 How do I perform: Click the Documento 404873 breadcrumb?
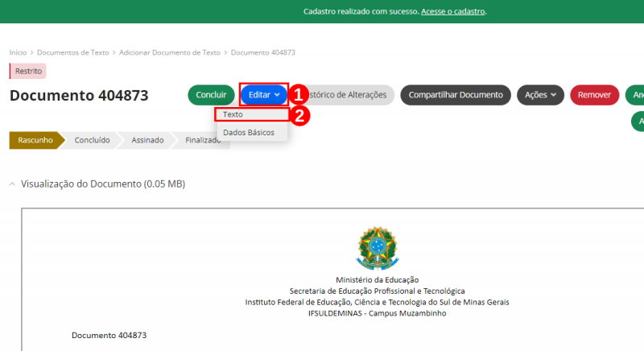(263, 52)
